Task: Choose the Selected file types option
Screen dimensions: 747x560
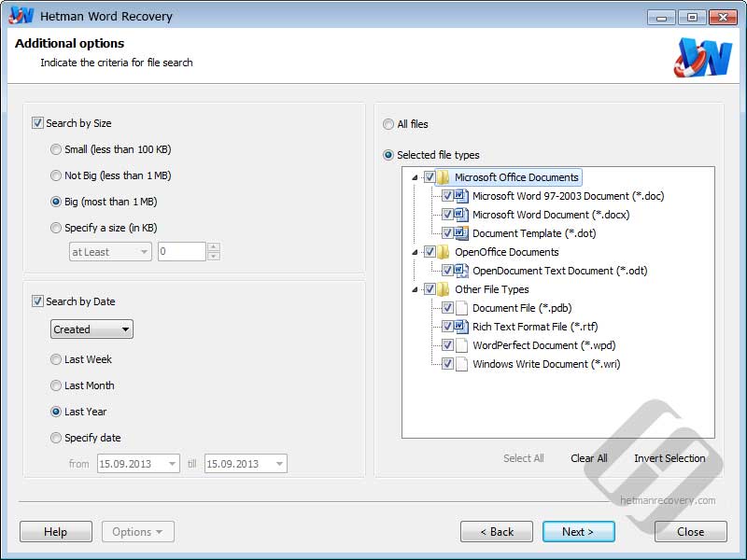Action: click(x=388, y=155)
